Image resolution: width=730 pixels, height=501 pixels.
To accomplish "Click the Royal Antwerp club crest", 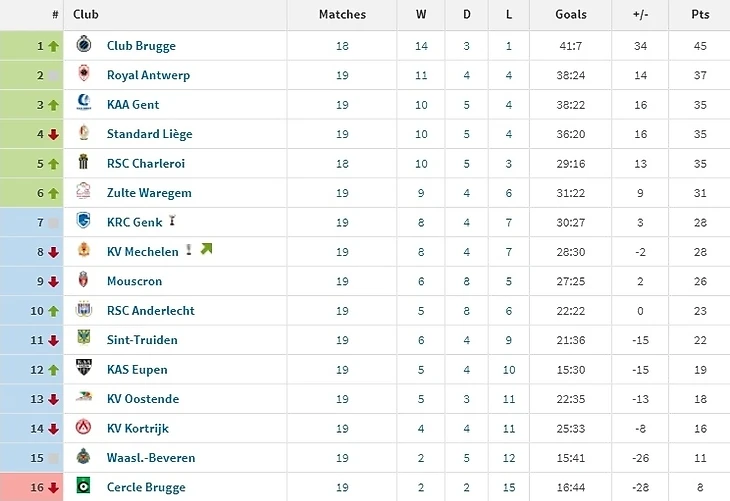I will (84, 75).
